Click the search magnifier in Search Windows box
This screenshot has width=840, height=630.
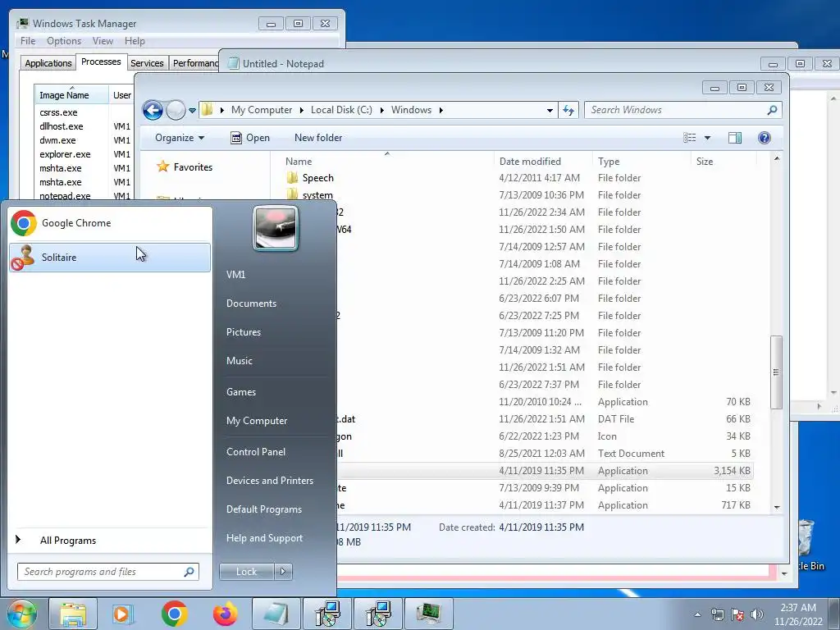(772, 110)
